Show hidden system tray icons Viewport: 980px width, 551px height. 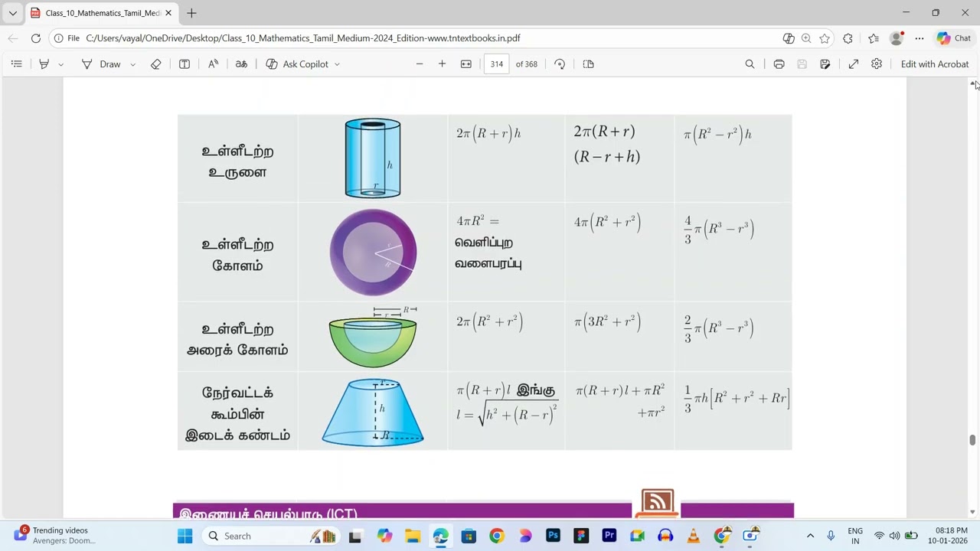(x=810, y=536)
